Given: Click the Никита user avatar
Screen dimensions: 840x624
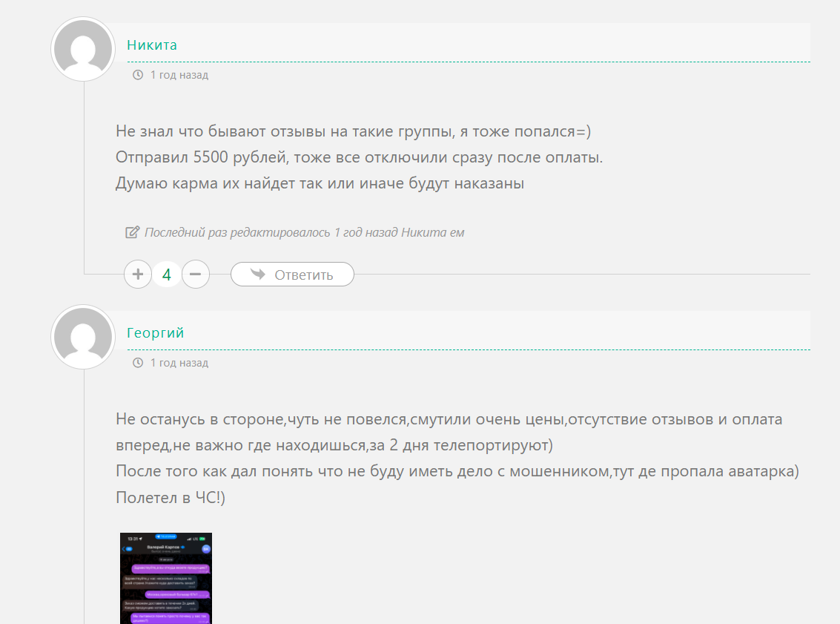Looking at the screenshot, I should (82, 49).
